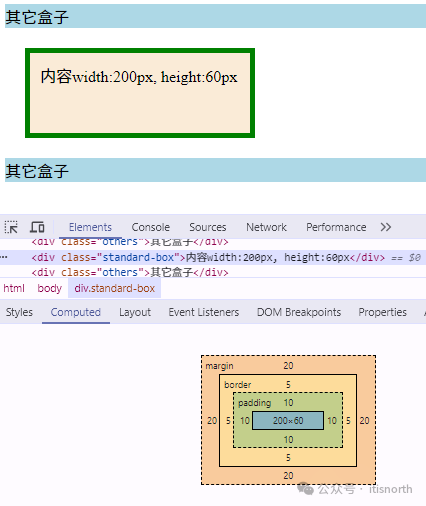This screenshot has height=506, width=426.
Task: Open the Styles pane
Action: [x=19, y=312]
